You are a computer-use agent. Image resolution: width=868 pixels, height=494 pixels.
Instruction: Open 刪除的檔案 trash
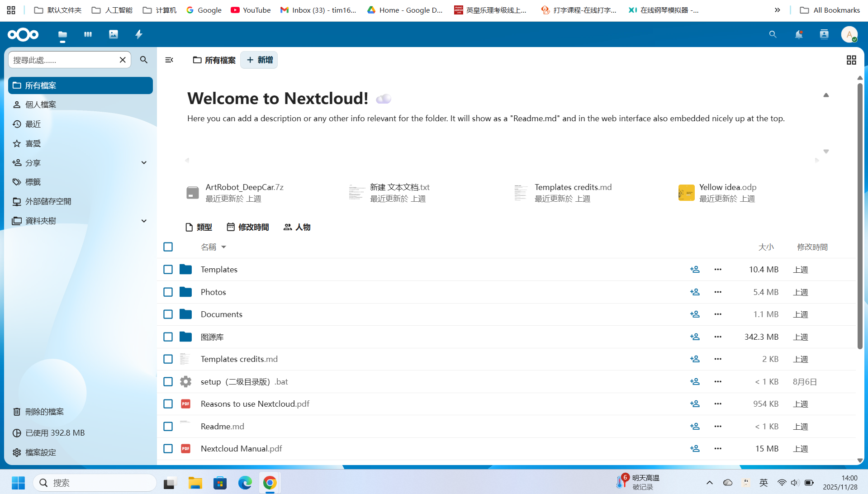pos(81,412)
